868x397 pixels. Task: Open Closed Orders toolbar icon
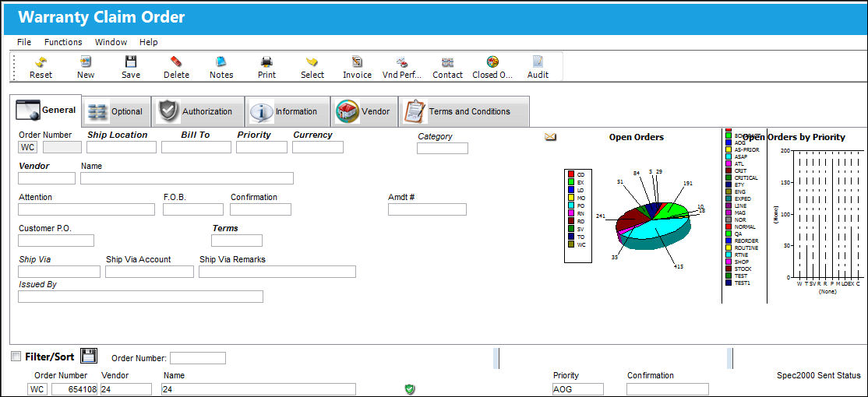click(492, 68)
